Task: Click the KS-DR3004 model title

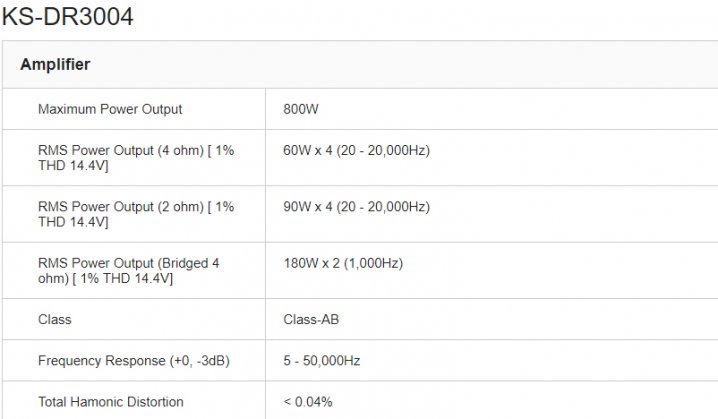Action: (x=67, y=16)
